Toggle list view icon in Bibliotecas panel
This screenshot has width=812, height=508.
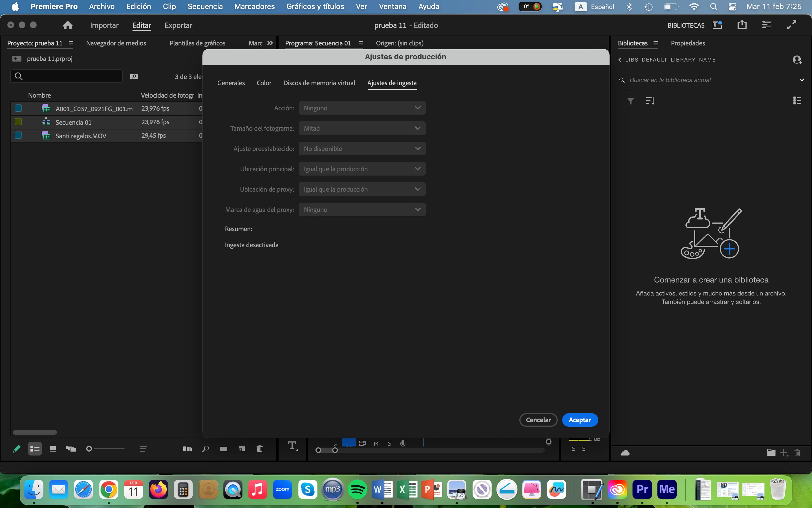point(797,100)
